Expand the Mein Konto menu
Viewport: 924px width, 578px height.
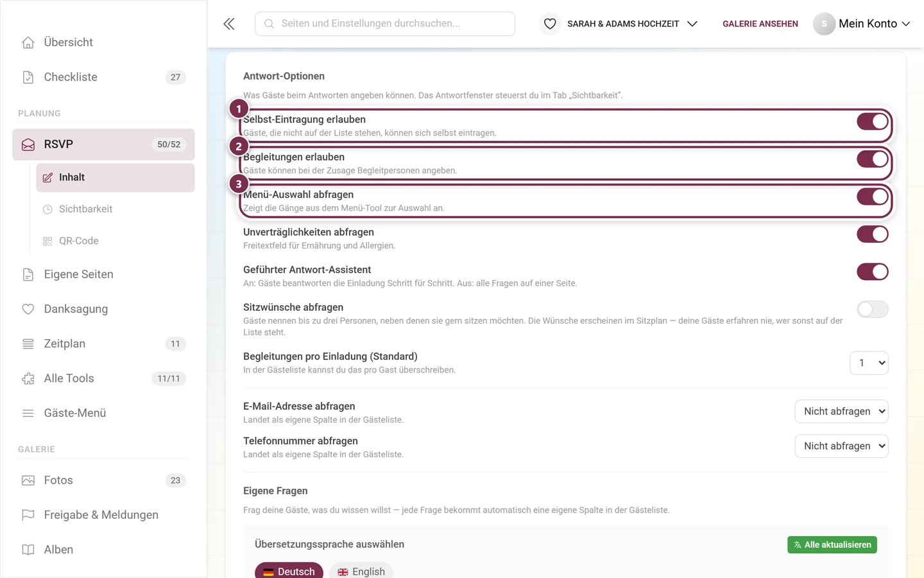click(862, 24)
